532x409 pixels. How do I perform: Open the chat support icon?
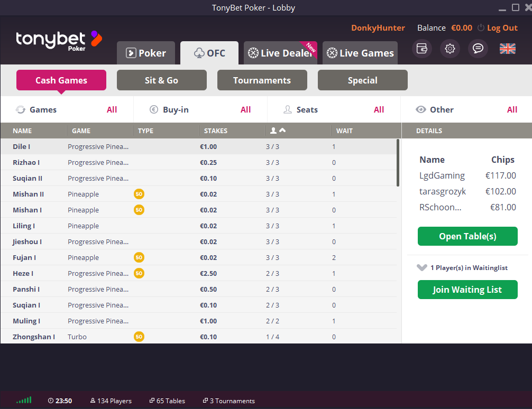[x=478, y=49]
